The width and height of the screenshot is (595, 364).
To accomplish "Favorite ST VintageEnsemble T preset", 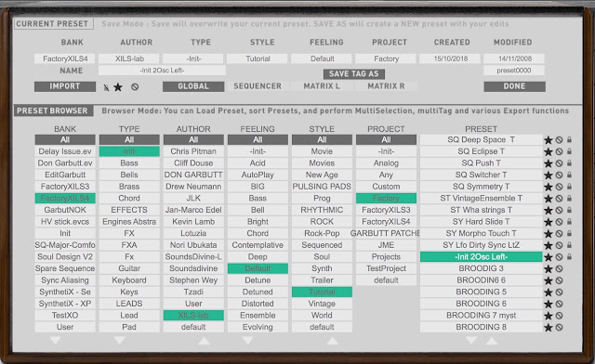I will pyautogui.click(x=548, y=199).
